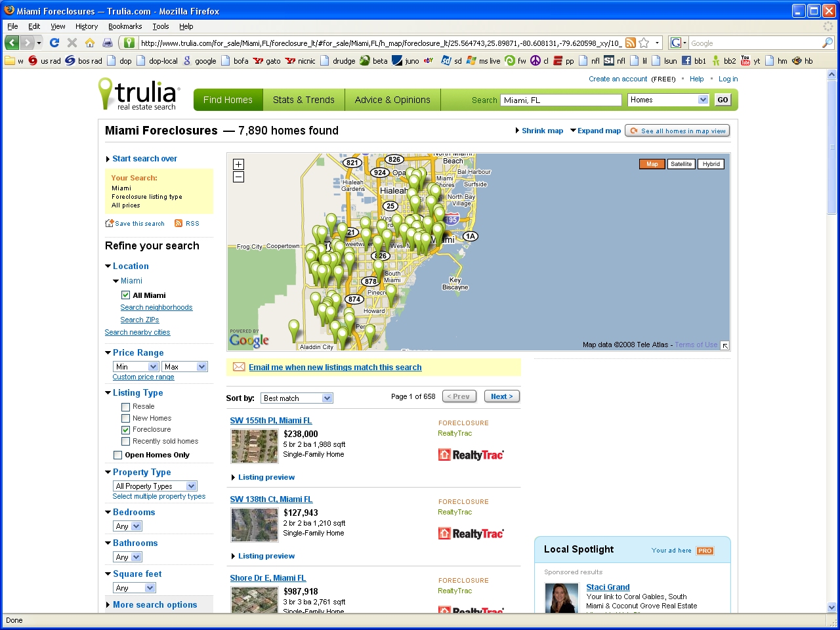
Task: Click the browser Back arrow button
Action: 12,43
